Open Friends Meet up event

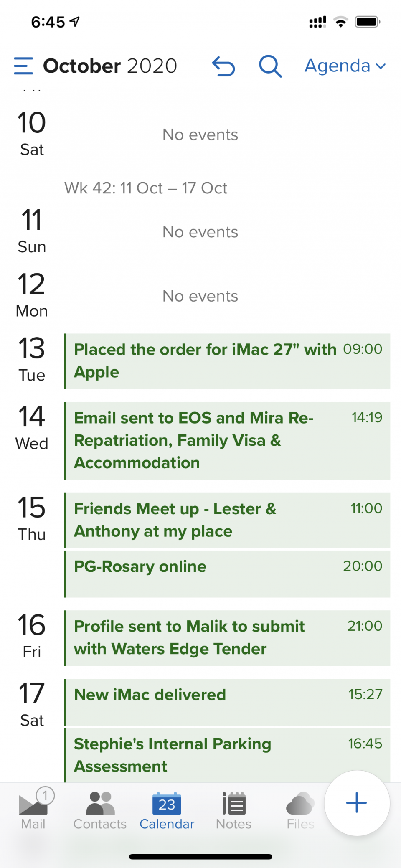click(x=228, y=520)
